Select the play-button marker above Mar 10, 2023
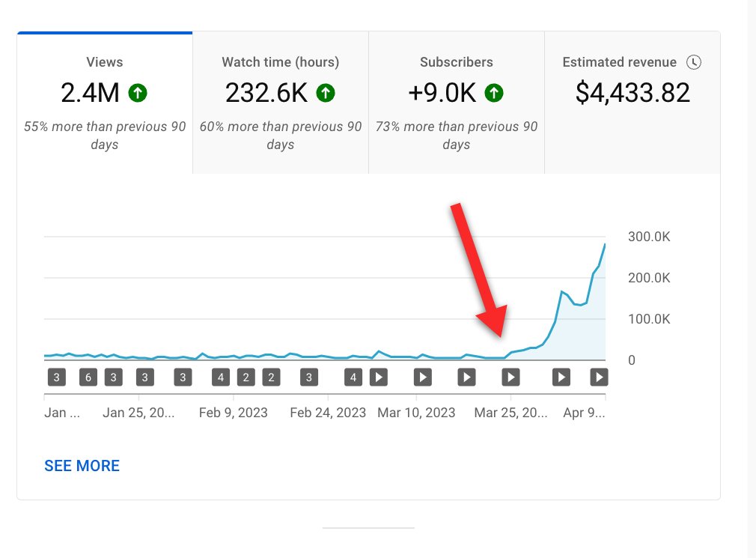 point(422,377)
